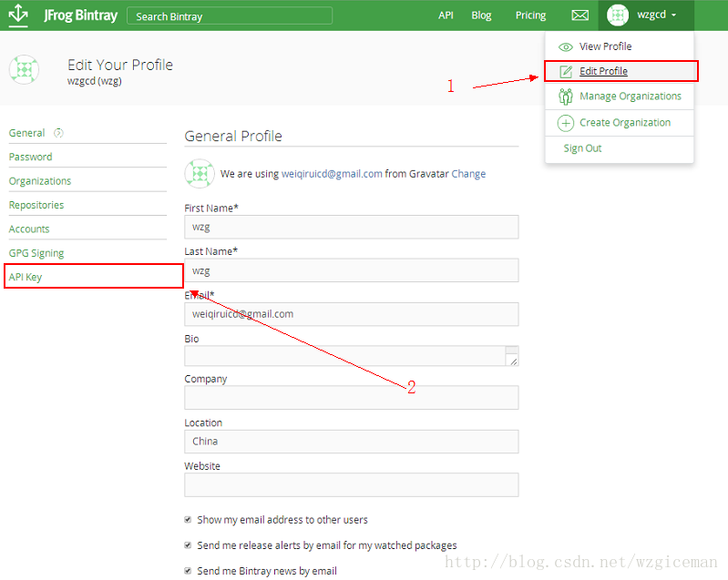Open the Password settings section
728x580 pixels.
point(31,157)
